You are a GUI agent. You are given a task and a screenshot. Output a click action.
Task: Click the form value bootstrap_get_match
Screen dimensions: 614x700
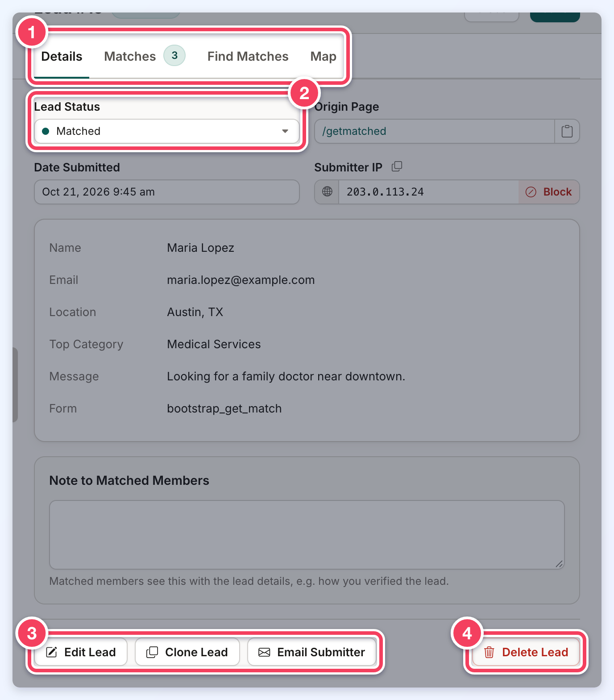[x=224, y=408]
